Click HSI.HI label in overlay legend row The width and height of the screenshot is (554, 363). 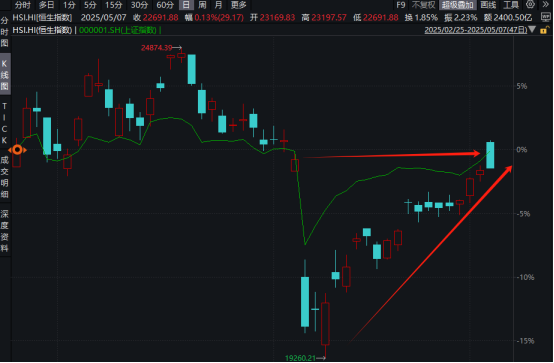[x=42, y=30]
